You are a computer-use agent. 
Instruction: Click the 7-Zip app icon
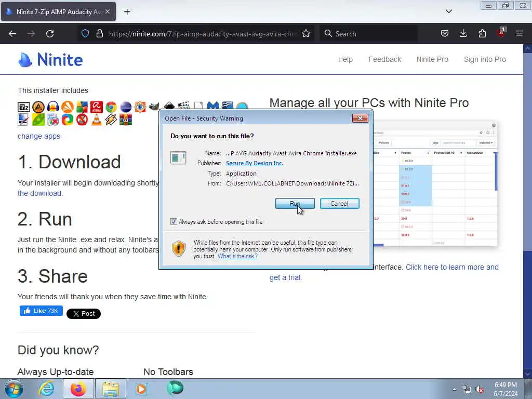[x=24, y=107]
